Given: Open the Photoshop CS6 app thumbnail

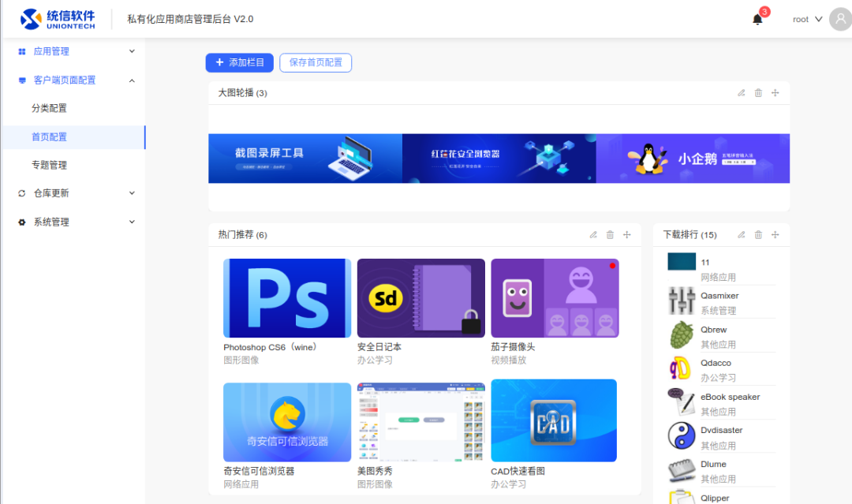Looking at the screenshot, I should tap(287, 298).
